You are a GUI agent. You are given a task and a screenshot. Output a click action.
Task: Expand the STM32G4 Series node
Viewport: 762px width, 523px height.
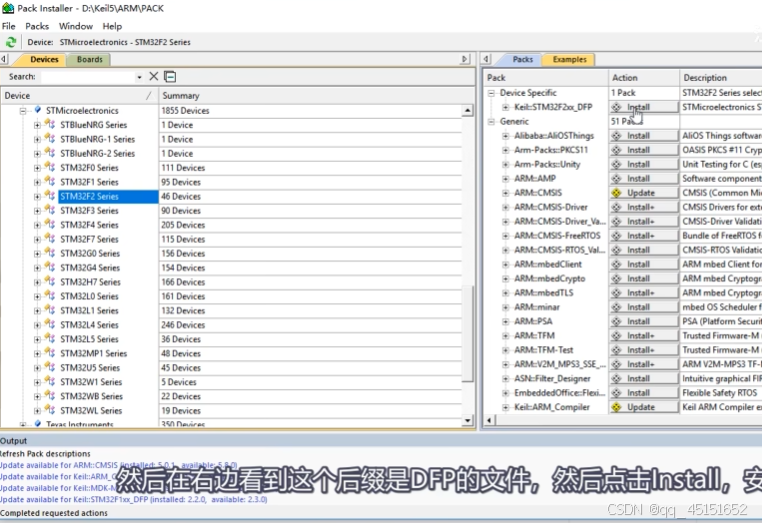(37, 268)
